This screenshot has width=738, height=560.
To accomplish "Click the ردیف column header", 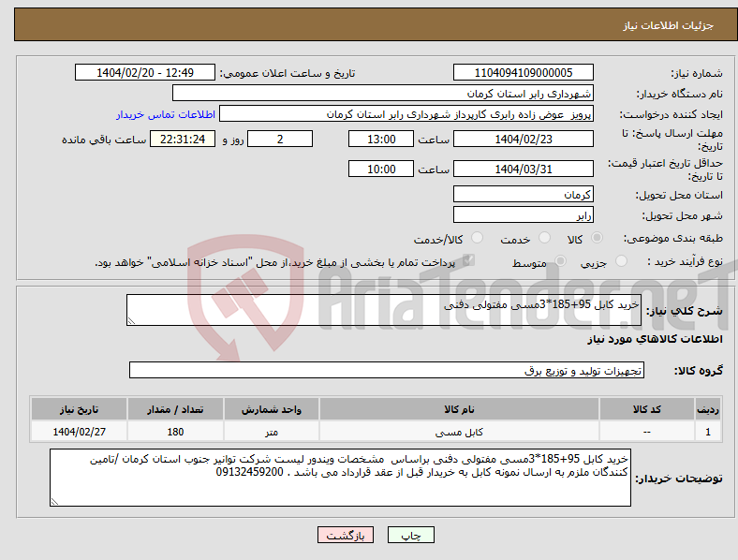I will [708, 409].
